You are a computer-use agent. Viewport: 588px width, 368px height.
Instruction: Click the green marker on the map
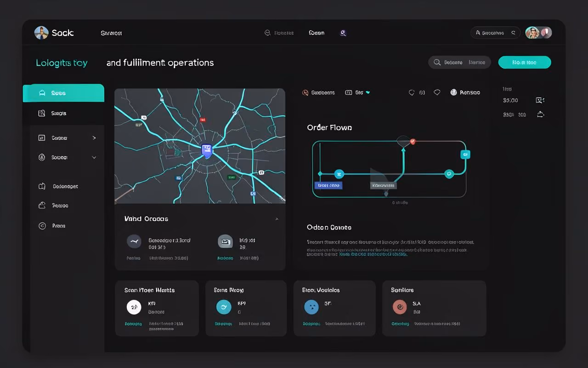(x=232, y=177)
